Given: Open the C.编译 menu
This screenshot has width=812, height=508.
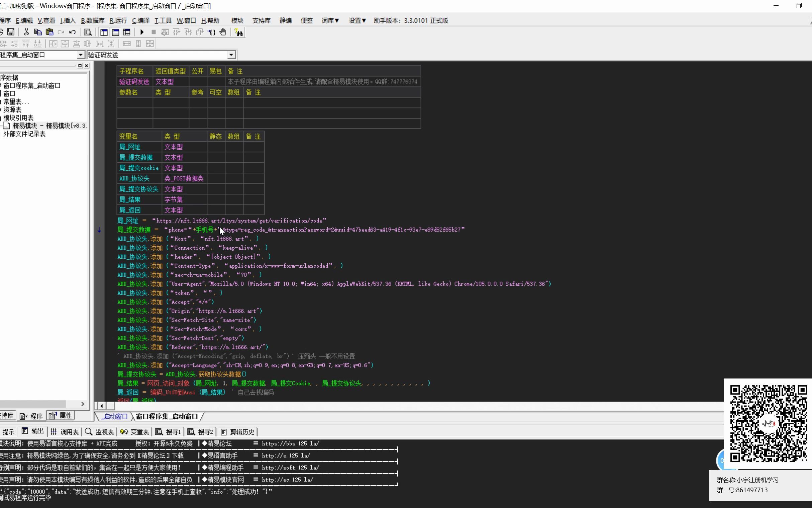Looking at the screenshot, I should point(141,20).
